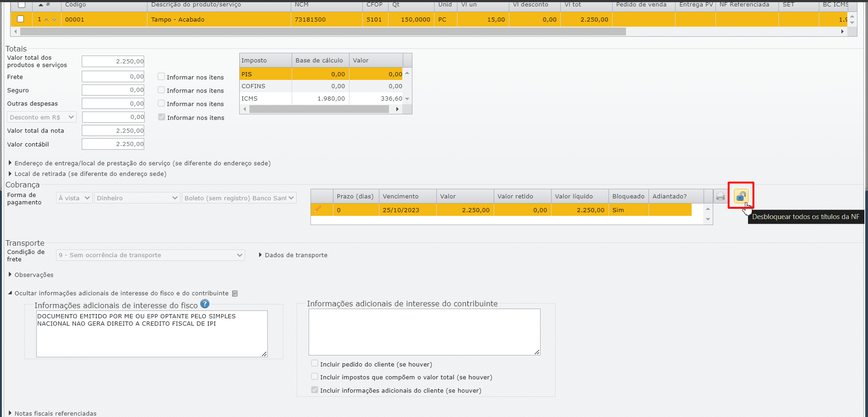
Task: Click the items table horizontal scrollbar thumb
Action: pyautogui.click(x=323, y=32)
